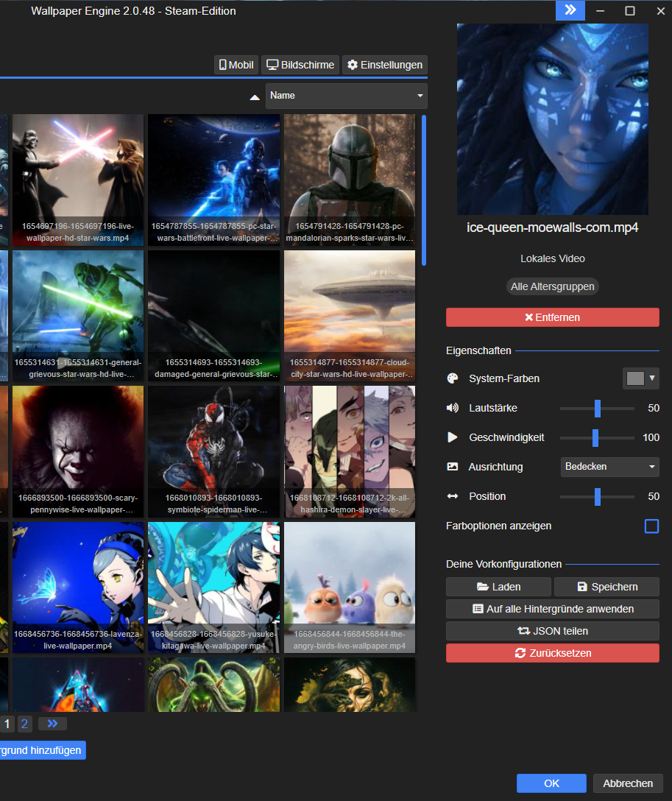Adjust the Lautstärke slider
Screen dimensions: 672x801
(597, 408)
